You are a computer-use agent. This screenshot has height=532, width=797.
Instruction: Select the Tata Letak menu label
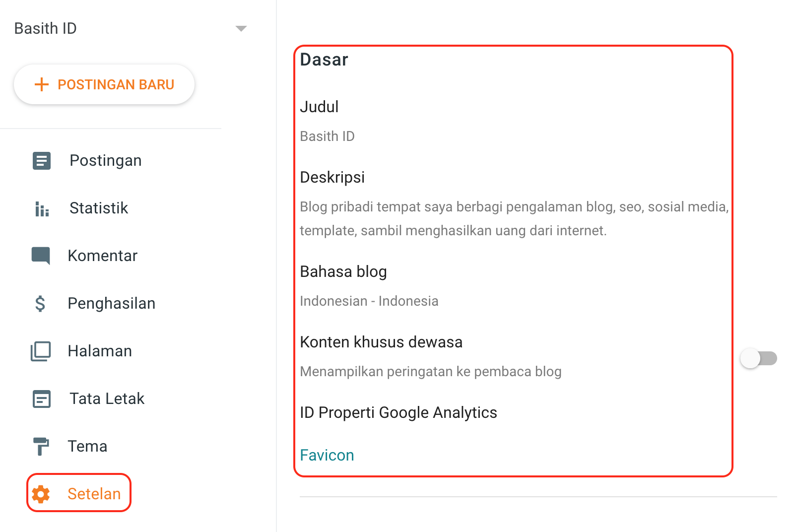107,399
